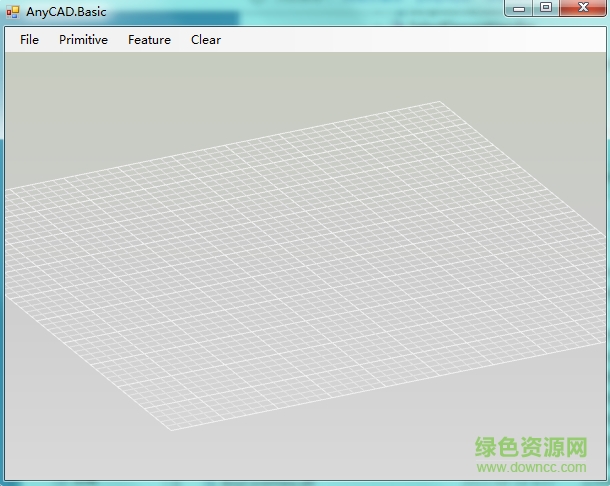Select the bottom corner of the grid

point(168,427)
